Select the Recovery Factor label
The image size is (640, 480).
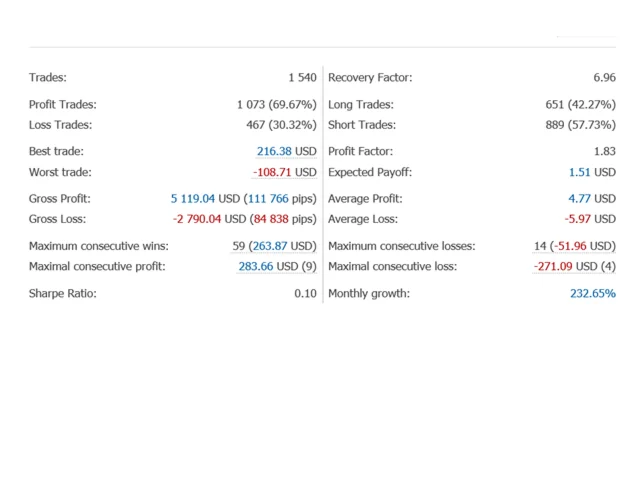click(370, 78)
